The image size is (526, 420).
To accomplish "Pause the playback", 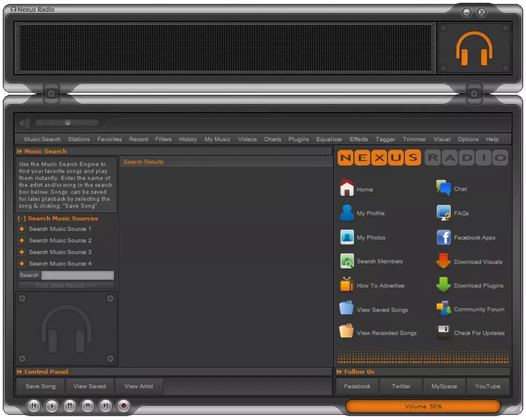I will [x=70, y=406].
